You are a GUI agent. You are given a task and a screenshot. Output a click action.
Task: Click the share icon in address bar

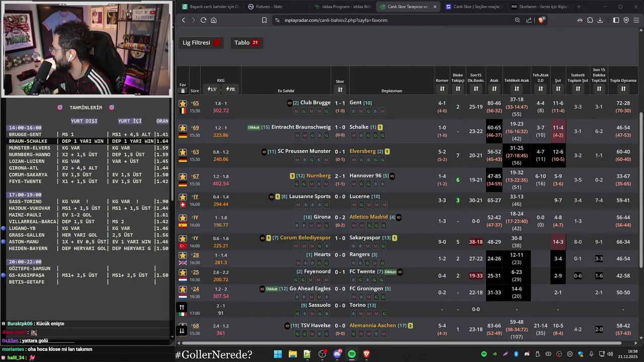pyautogui.click(x=529, y=20)
